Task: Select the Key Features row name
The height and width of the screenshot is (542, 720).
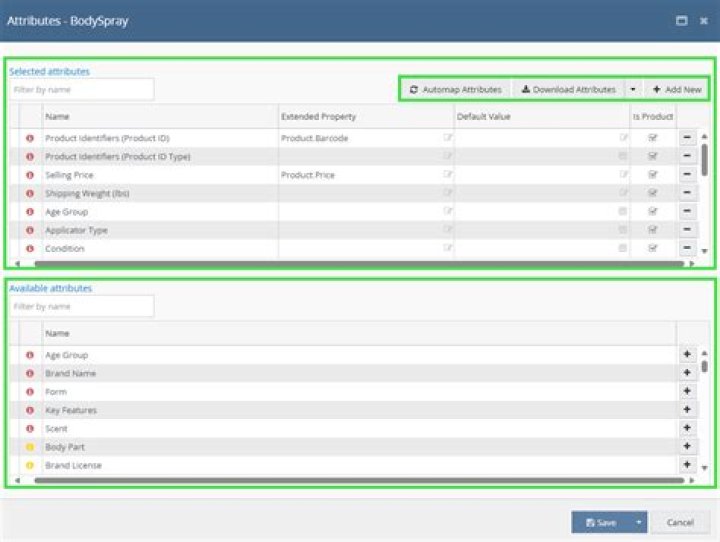Action: 71,410
